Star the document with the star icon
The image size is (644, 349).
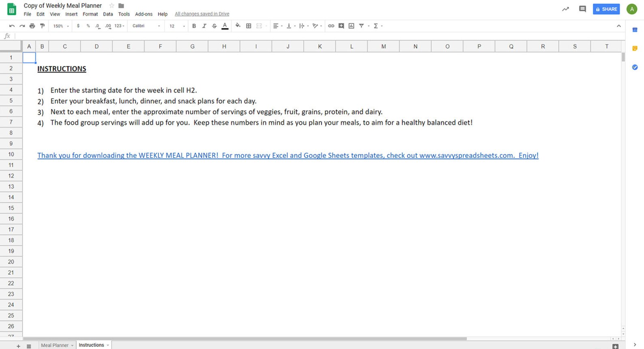[x=112, y=6]
